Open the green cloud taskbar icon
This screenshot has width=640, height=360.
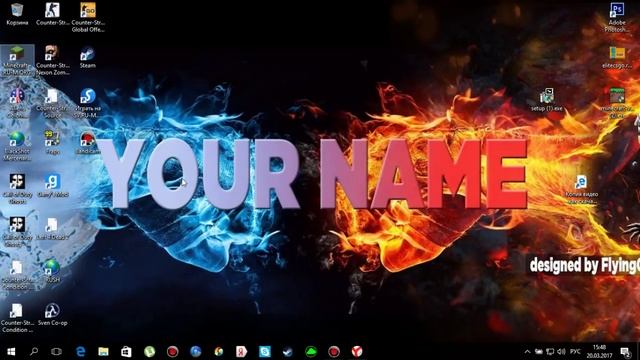tap(311, 351)
